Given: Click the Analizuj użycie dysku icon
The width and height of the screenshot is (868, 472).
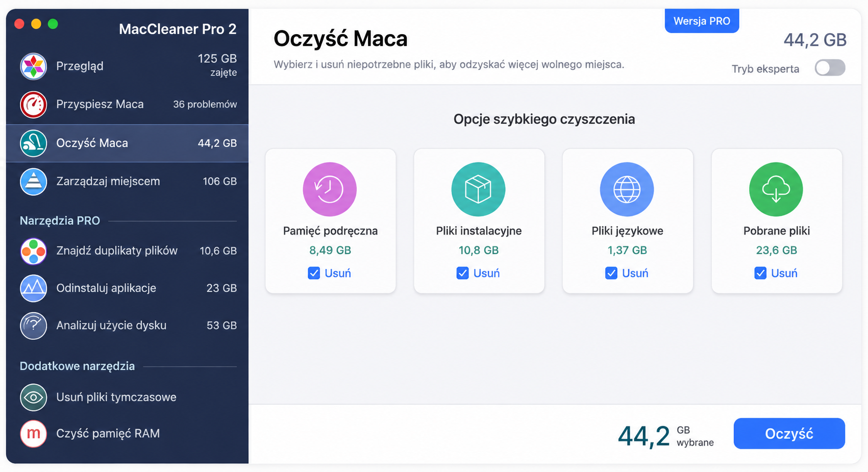Looking at the screenshot, I should coord(33,326).
